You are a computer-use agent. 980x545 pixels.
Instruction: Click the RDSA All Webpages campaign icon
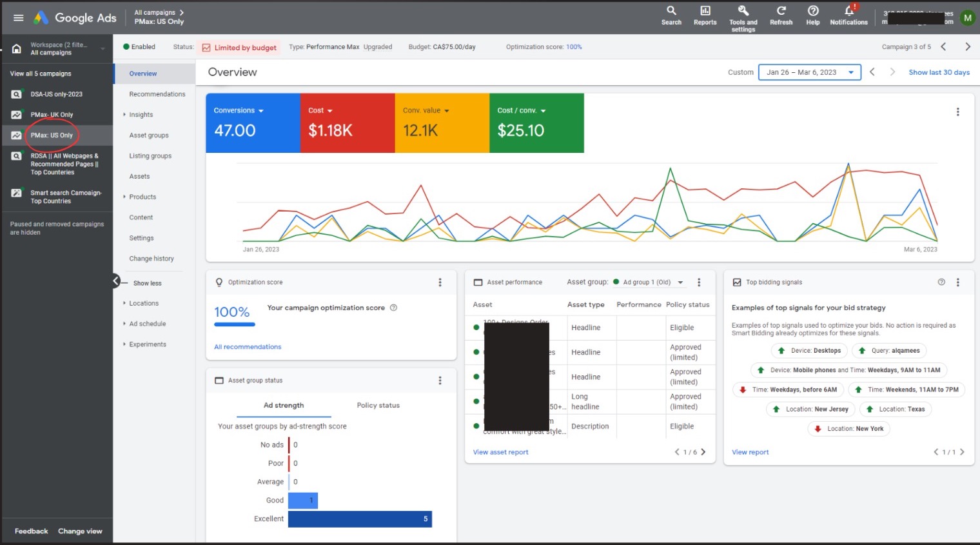pyautogui.click(x=17, y=156)
